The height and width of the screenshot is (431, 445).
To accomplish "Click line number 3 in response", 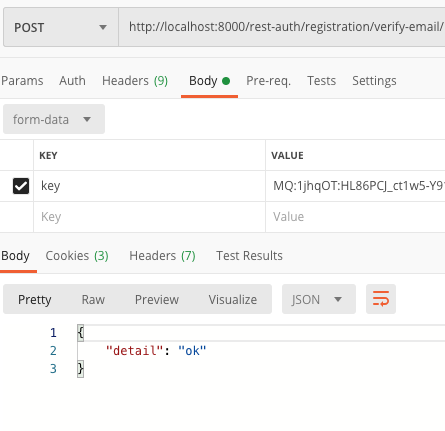I will 53,369.
